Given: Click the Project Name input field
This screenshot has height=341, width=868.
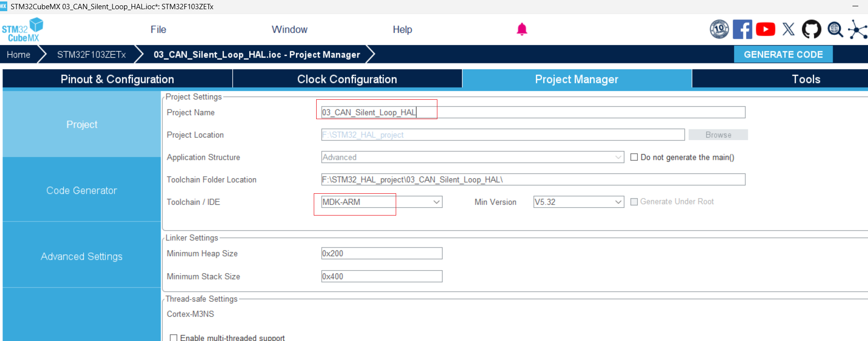Looking at the screenshot, I should coord(533,112).
